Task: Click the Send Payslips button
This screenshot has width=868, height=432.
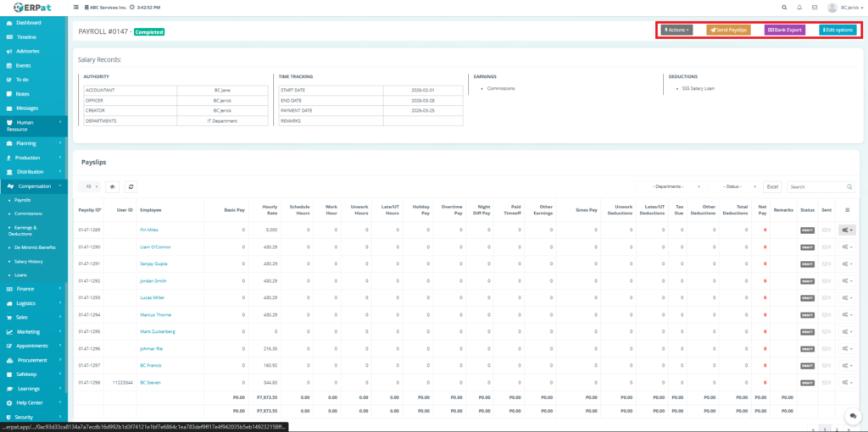Action: point(728,30)
